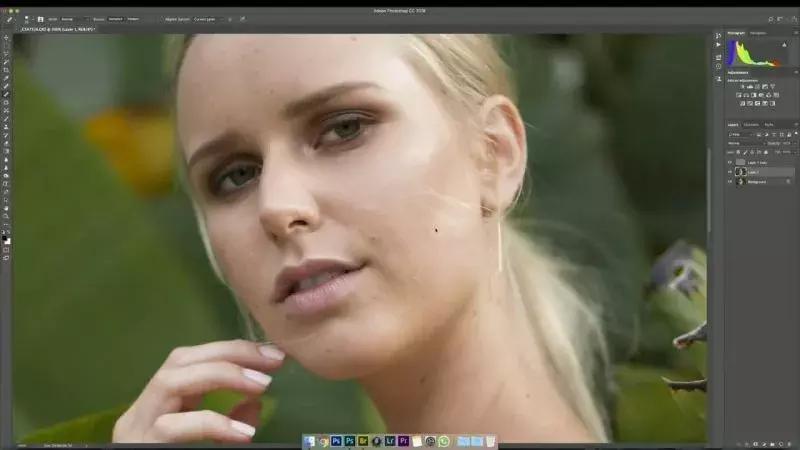Switch to the Navigator tab

pos(758,33)
